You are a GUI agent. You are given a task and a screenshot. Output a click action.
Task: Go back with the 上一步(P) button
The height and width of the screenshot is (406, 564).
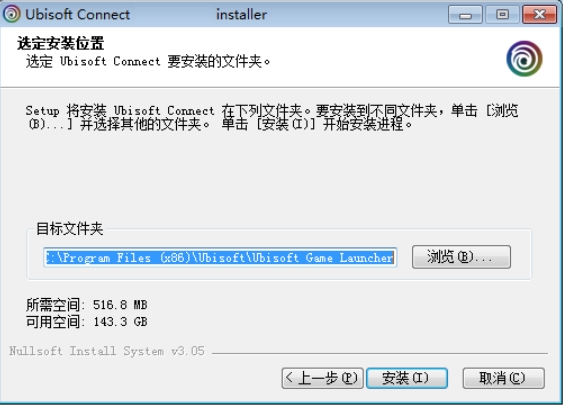pyautogui.click(x=322, y=378)
